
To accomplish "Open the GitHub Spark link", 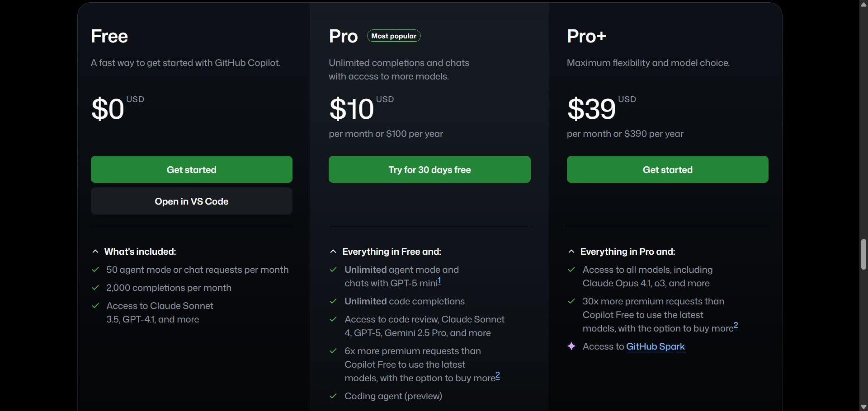I will (x=655, y=346).
